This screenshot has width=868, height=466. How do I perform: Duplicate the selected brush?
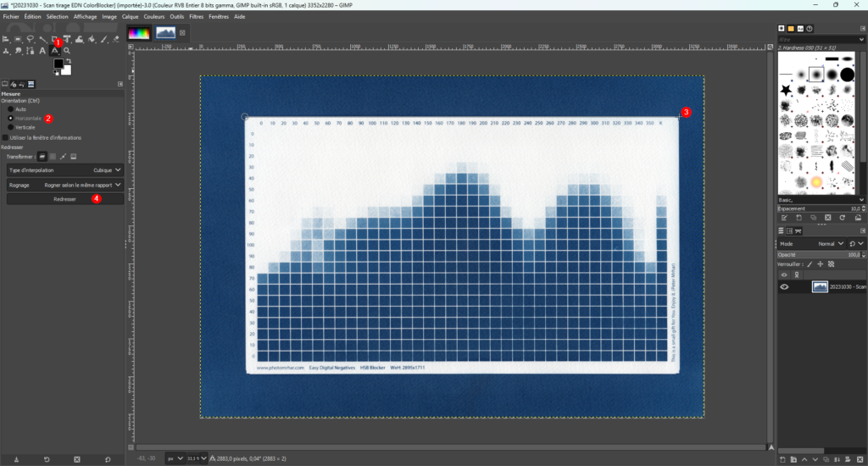coord(813,218)
